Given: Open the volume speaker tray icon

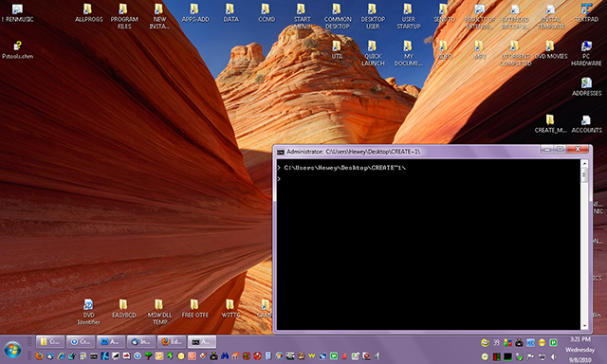Looking at the screenshot, I should click(x=554, y=357).
